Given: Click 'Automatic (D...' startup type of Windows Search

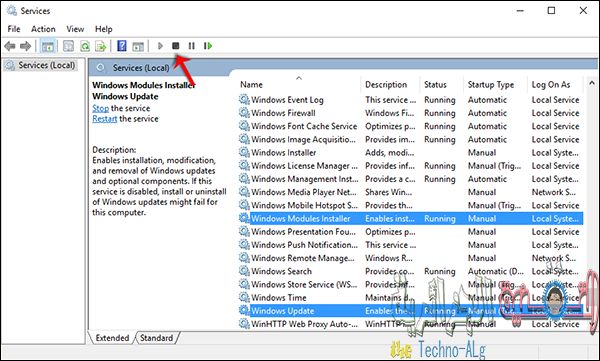Looking at the screenshot, I should (496, 271).
